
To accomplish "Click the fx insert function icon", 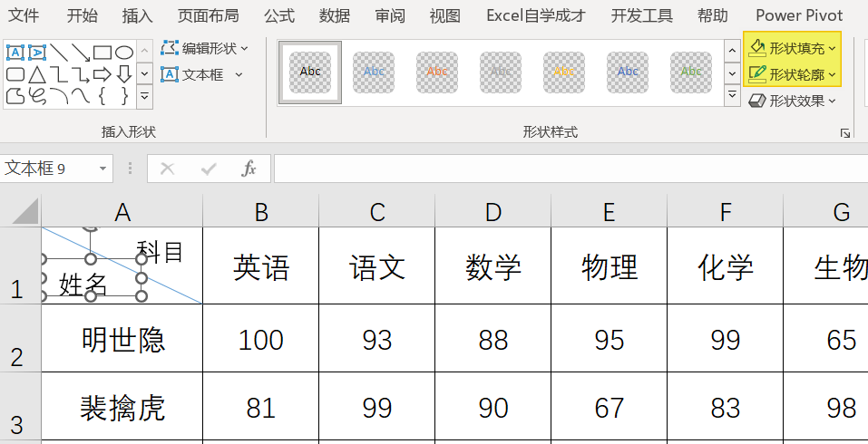I will pyautogui.click(x=249, y=169).
